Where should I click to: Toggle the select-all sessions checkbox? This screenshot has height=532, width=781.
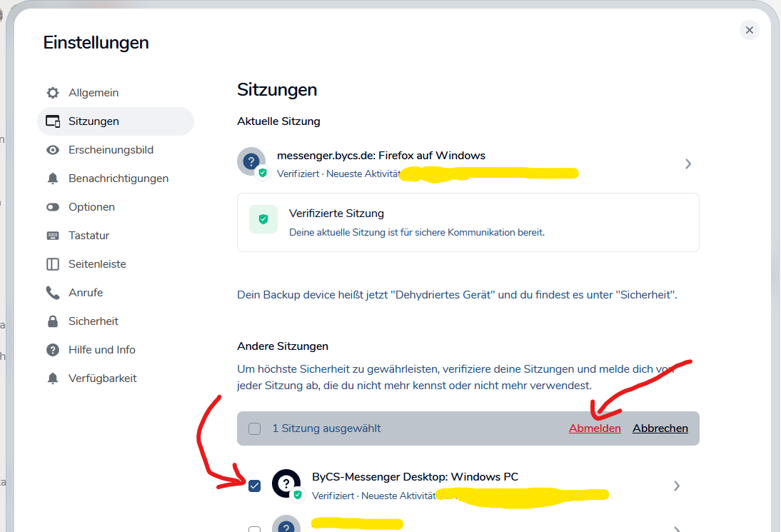tap(255, 428)
